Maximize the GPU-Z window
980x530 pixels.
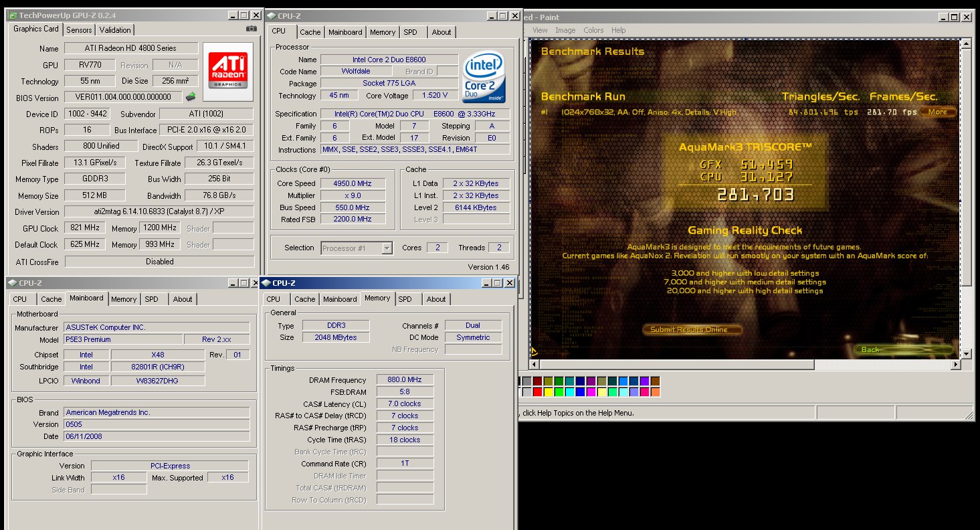tap(243, 15)
